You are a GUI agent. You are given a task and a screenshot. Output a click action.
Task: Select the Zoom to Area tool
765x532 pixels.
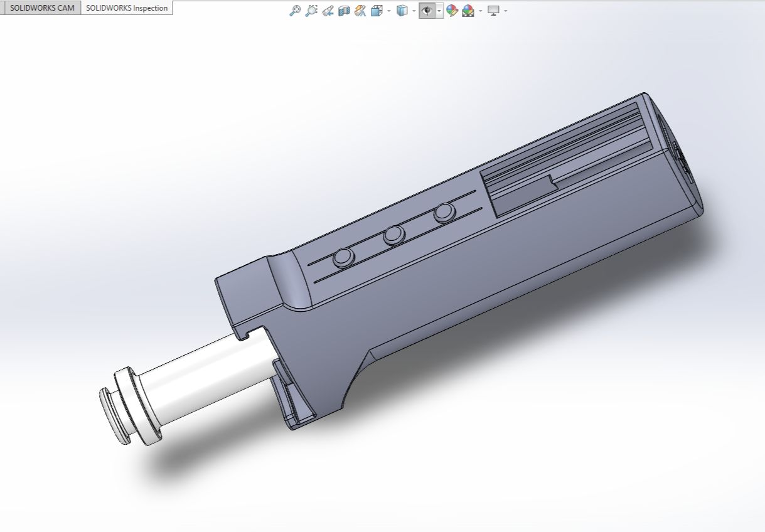click(x=311, y=11)
